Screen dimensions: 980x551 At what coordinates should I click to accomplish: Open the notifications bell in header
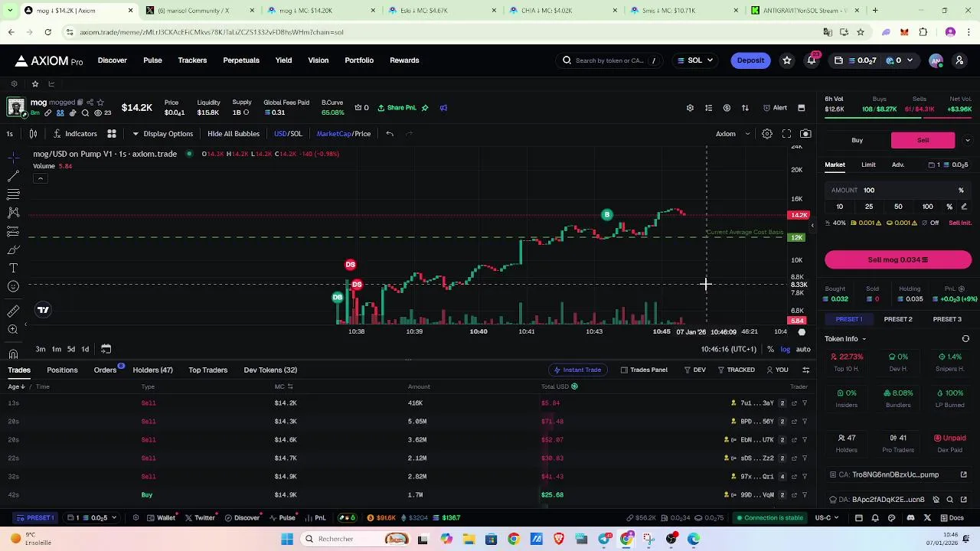tap(812, 60)
